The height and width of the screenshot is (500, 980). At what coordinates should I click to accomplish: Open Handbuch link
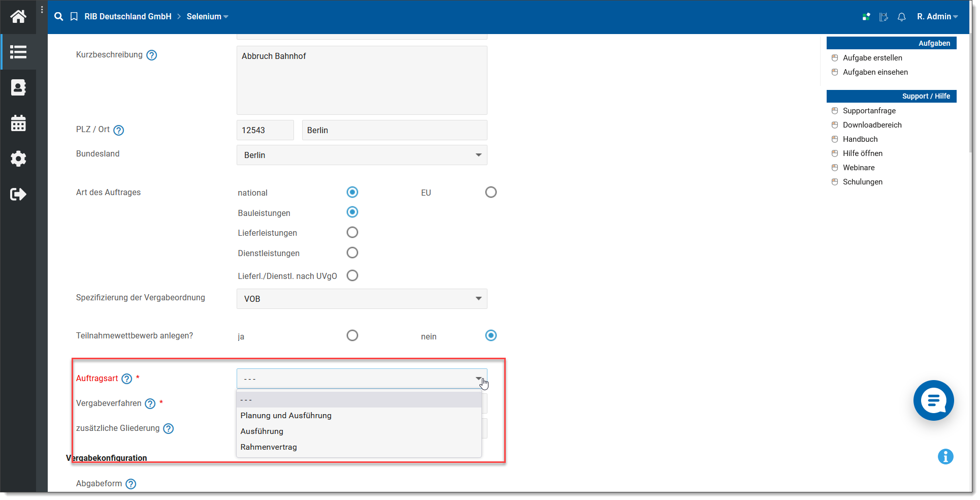(x=860, y=139)
